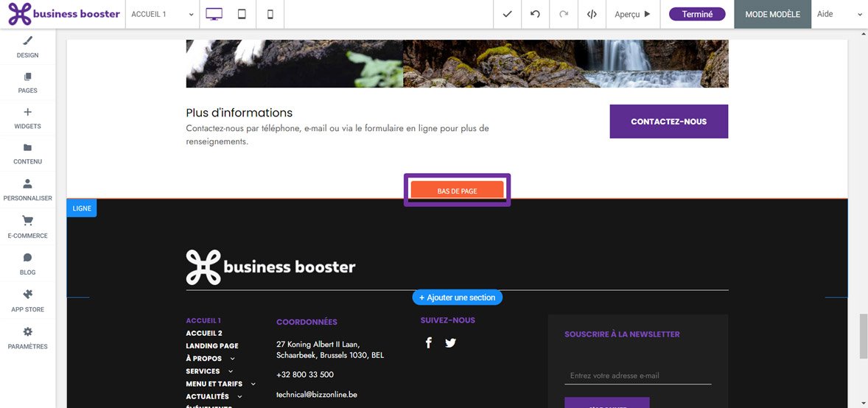This screenshot has width=868, height=408.
Task: Click the checkmark save icon
Action: (507, 14)
